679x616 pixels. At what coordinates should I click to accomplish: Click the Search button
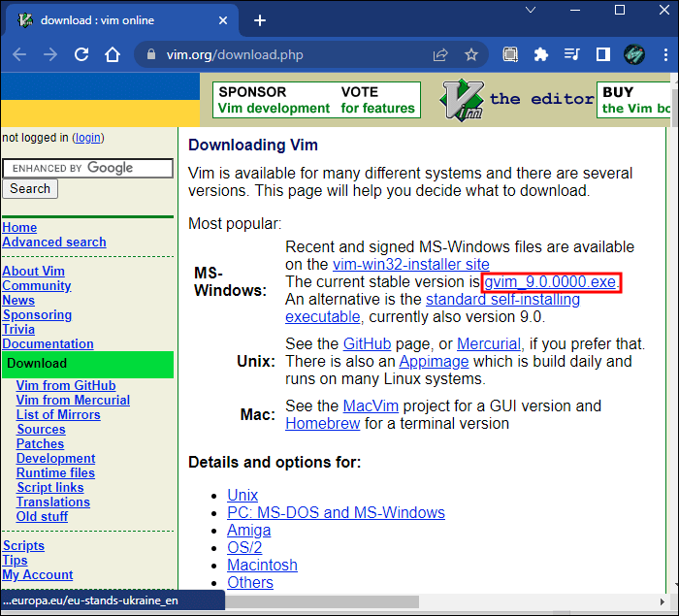click(x=30, y=189)
